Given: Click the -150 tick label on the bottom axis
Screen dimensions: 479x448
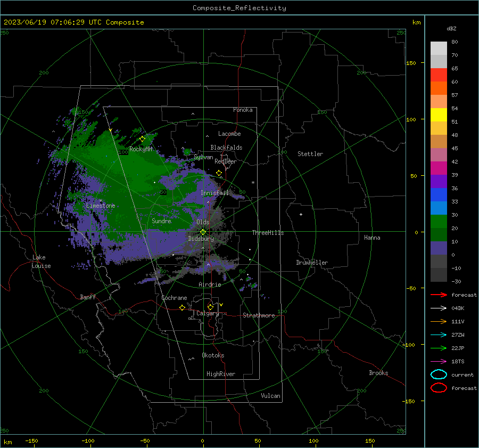Looking at the screenshot, I should click(x=31, y=441).
